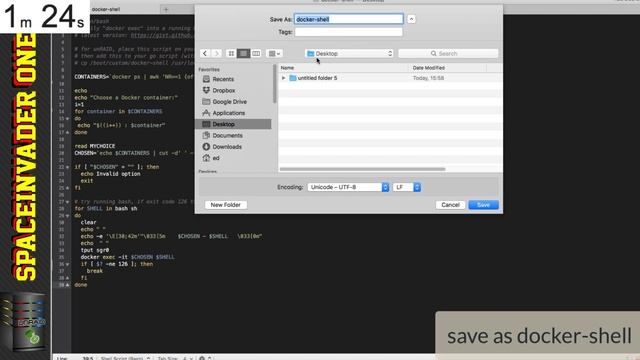Open the Desktop location pop-up menu
The width and height of the screenshot is (640, 360).
click(x=349, y=53)
